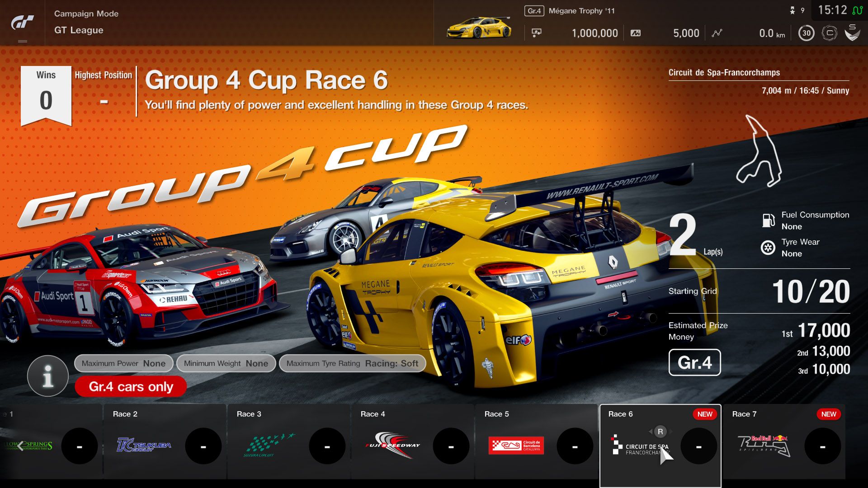Screen dimensions: 868x488
Task: Click the sportsmanship rating S icon
Action: (852, 33)
